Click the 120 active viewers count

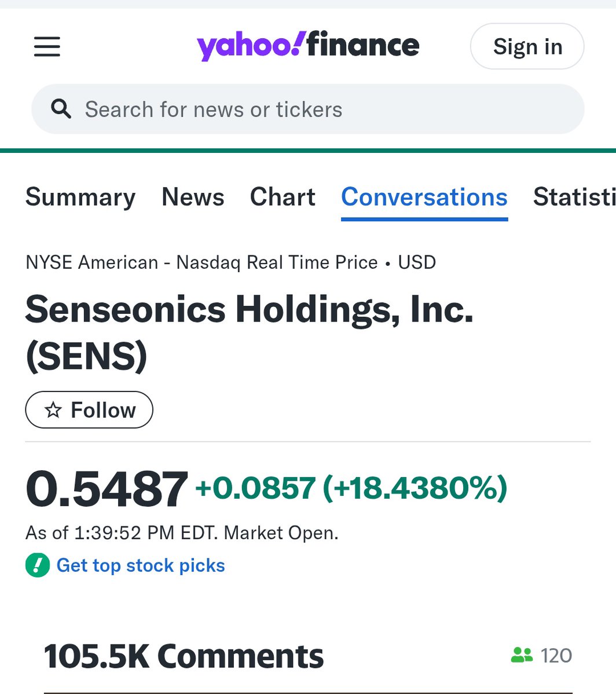click(x=556, y=656)
